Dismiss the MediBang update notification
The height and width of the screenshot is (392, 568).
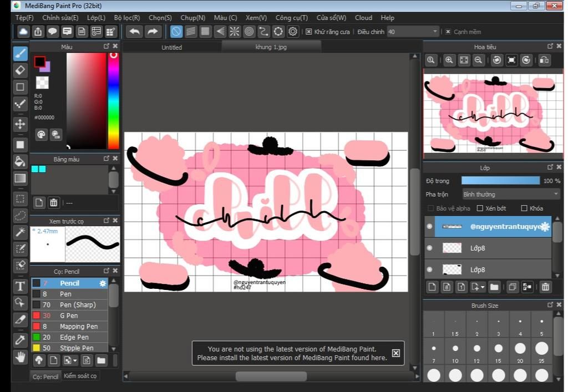pos(396,353)
